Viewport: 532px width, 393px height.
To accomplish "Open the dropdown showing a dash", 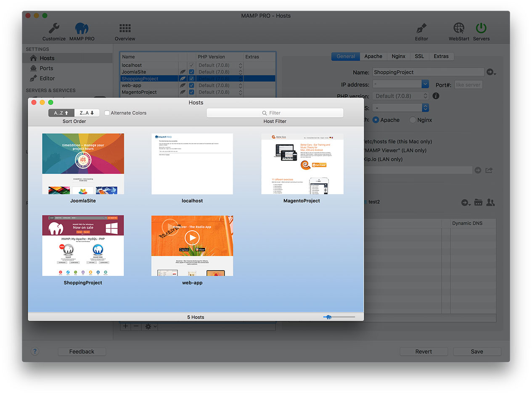I will pyautogui.click(x=401, y=108).
